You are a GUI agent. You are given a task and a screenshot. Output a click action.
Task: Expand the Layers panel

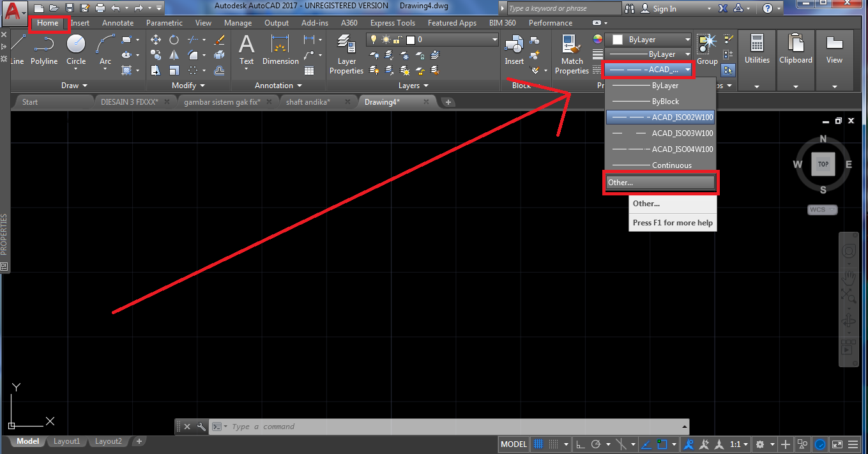413,86
